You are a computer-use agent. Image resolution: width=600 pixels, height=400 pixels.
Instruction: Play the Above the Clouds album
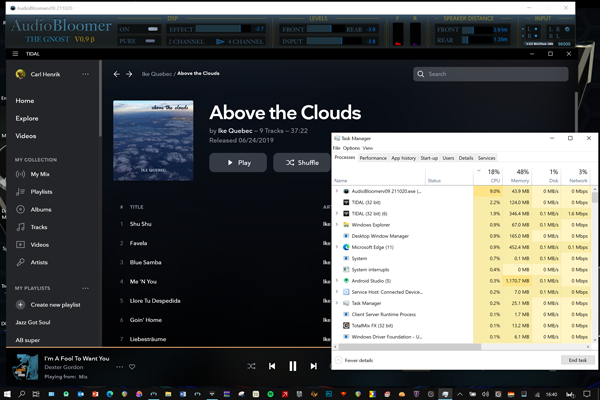coord(238,163)
